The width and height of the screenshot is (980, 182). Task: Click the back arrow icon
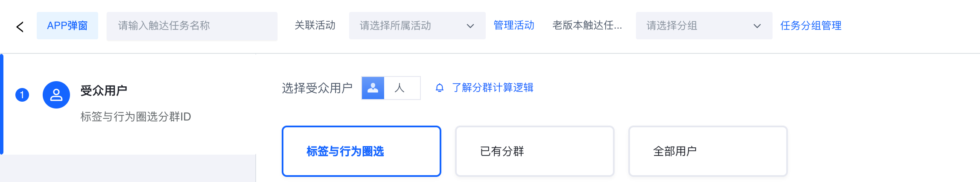tap(20, 27)
